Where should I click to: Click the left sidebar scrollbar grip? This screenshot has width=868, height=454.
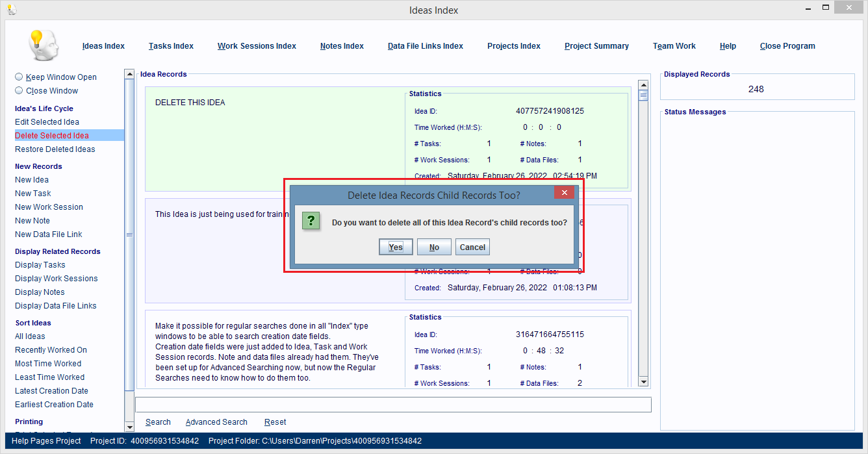click(x=129, y=234)
